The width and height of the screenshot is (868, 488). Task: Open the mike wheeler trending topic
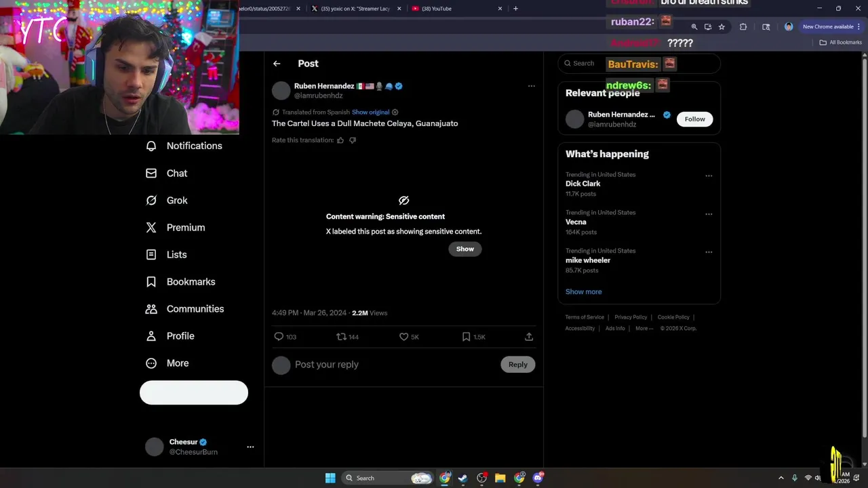[588, 260]
